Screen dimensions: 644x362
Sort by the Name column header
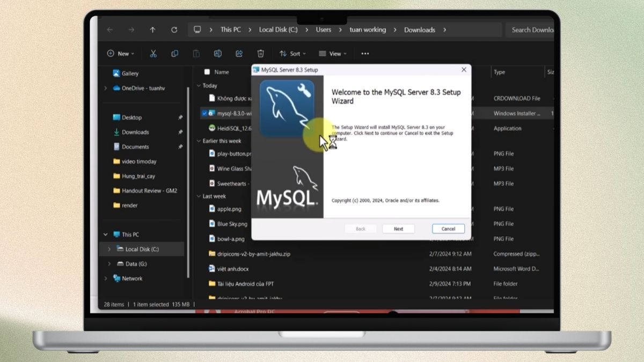tap(222, 72)
